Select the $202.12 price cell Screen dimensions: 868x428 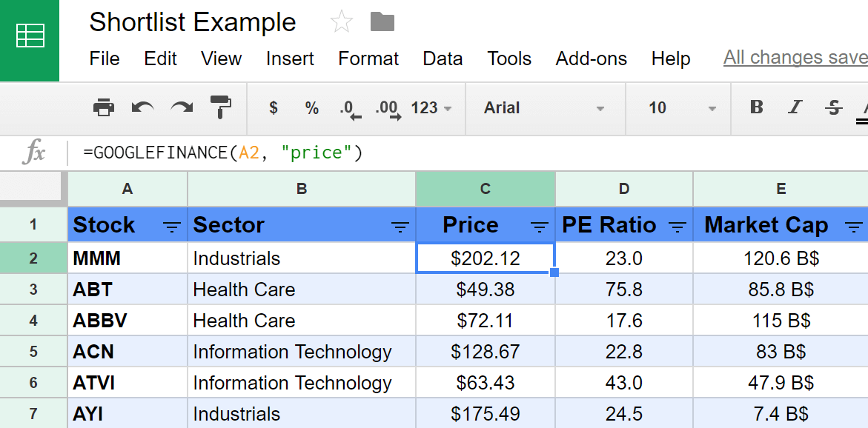(486, 258)
